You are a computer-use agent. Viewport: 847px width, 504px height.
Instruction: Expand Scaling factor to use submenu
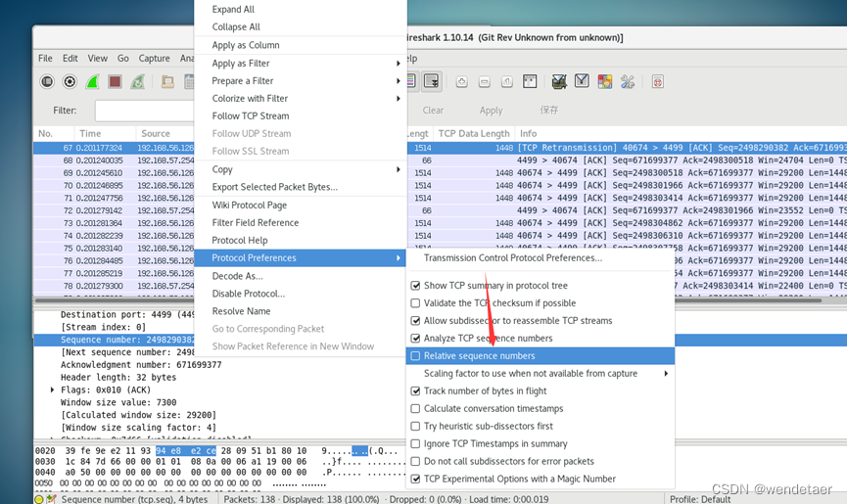pyautogui.click(x=541, y=374)
